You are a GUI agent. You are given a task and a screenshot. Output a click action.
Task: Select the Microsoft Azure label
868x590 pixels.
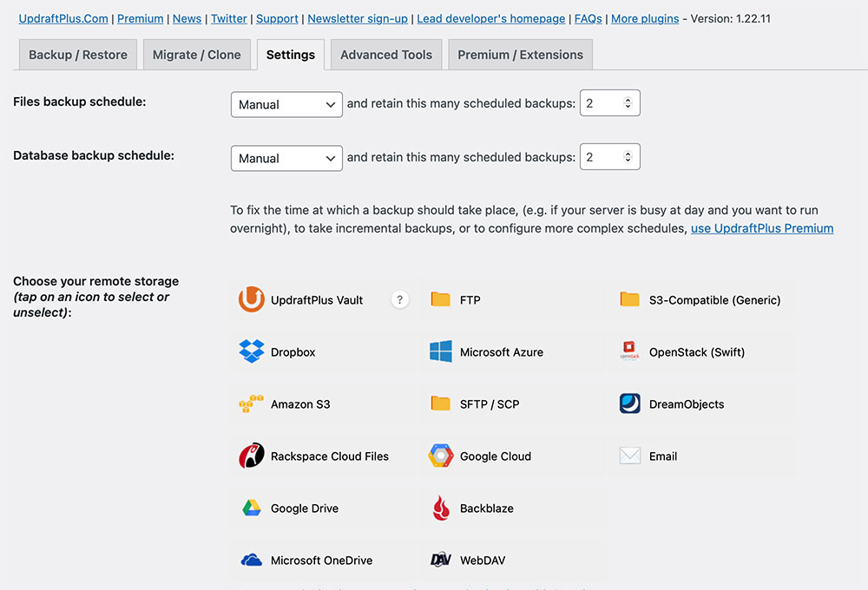point(502,352)
